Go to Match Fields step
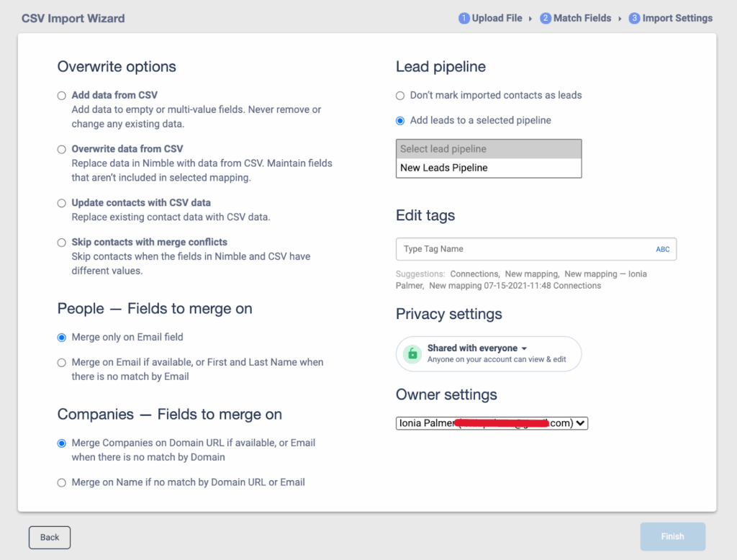Viewport: 737px width, 560px height. click(582, 19)
